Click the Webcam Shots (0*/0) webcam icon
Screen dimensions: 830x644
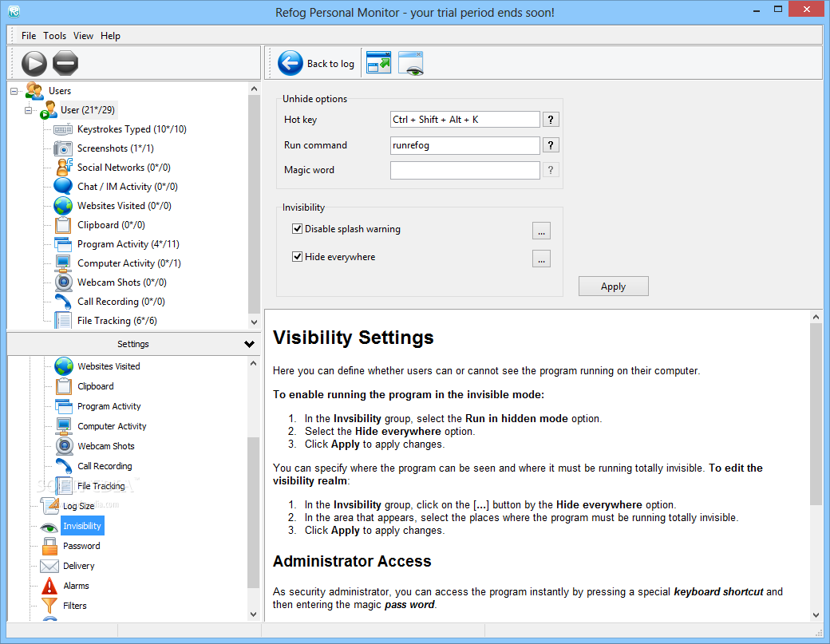pos(64,282)
